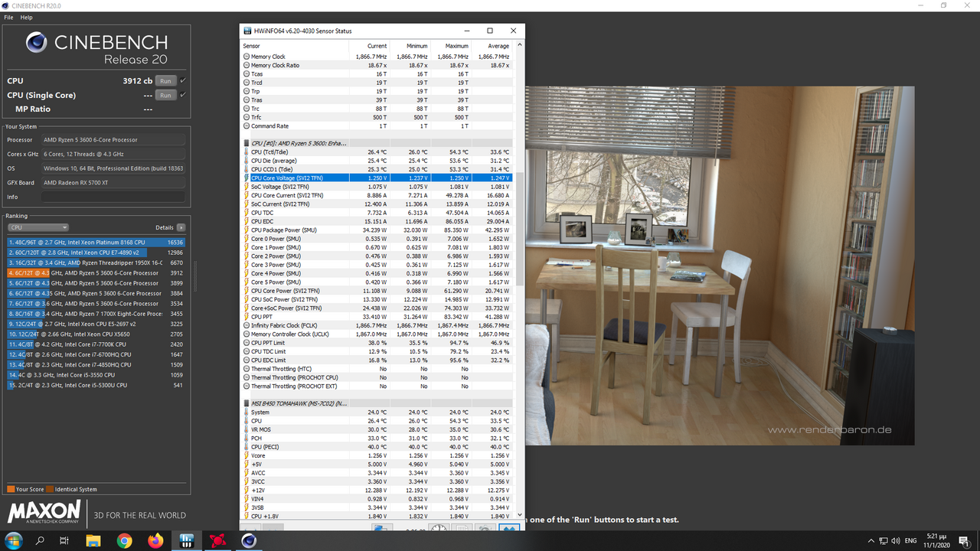Select the Xeon Platinum 8168 ranking entry
Image resolution: width=980 pixels, height=551 pixels.
tap(96, 242)
